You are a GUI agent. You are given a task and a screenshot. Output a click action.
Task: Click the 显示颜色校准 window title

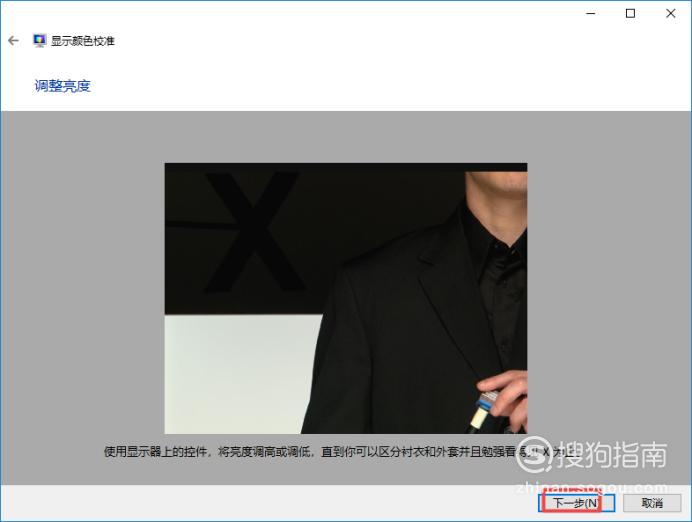(83, 41)
